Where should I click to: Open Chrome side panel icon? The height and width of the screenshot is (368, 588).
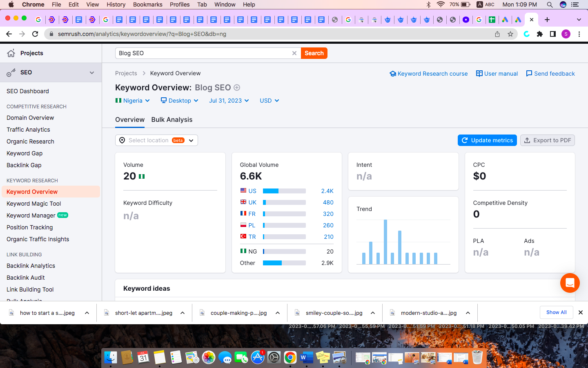pos(553,34)
